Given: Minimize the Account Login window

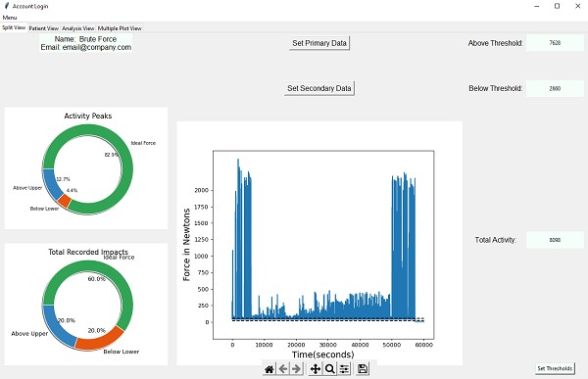Looking at the screenshot, I should coord(537,6).
